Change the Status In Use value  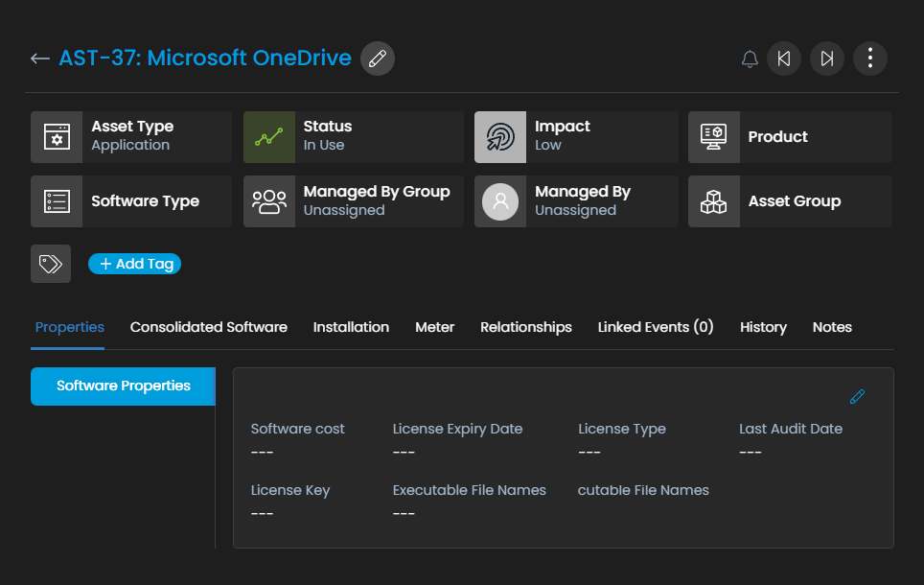pos(354,137)
